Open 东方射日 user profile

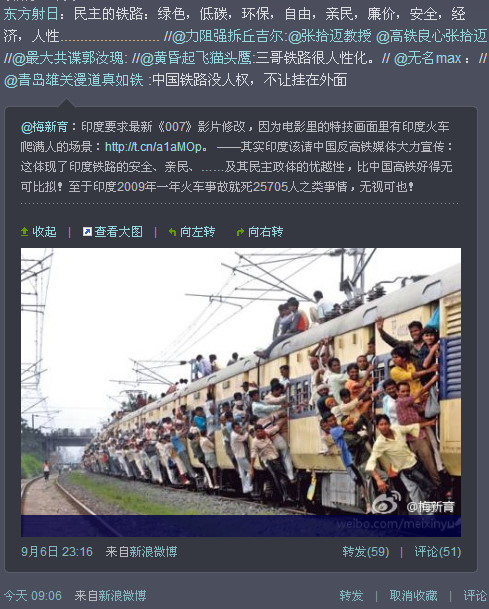[31, 14]
